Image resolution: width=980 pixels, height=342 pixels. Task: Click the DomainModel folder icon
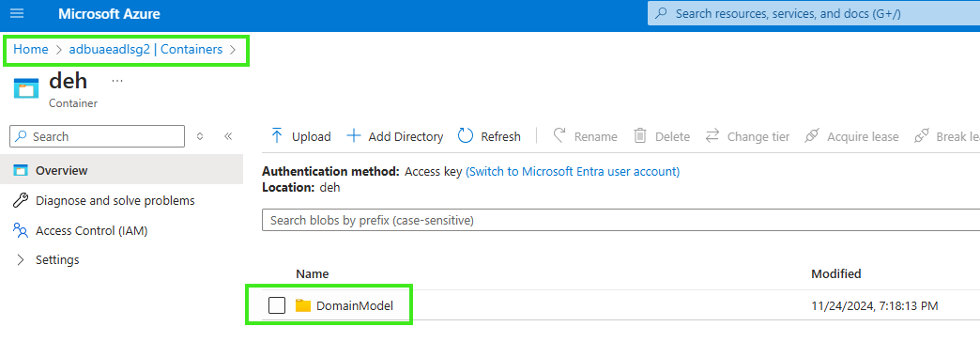tap(303, 305)
